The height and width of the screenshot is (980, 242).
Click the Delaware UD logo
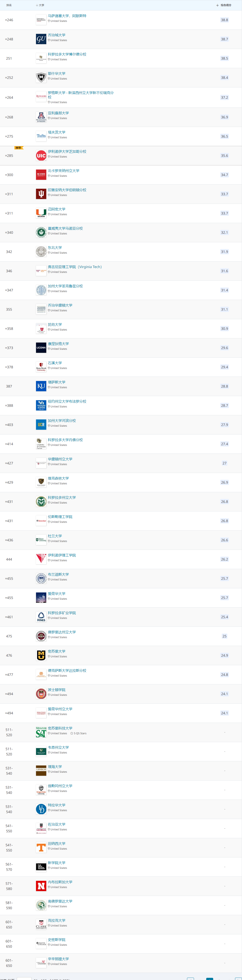click(41, 809)
